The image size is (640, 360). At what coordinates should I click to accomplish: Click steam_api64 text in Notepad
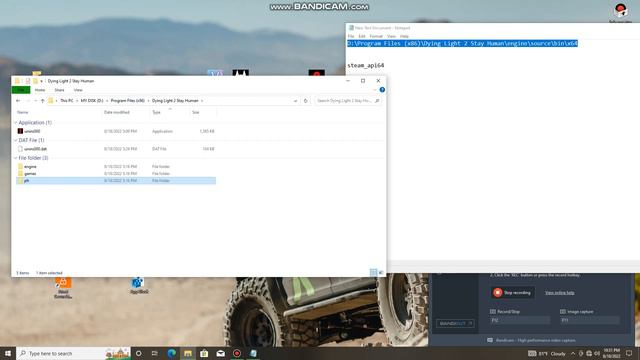click(x=365, y=65)
